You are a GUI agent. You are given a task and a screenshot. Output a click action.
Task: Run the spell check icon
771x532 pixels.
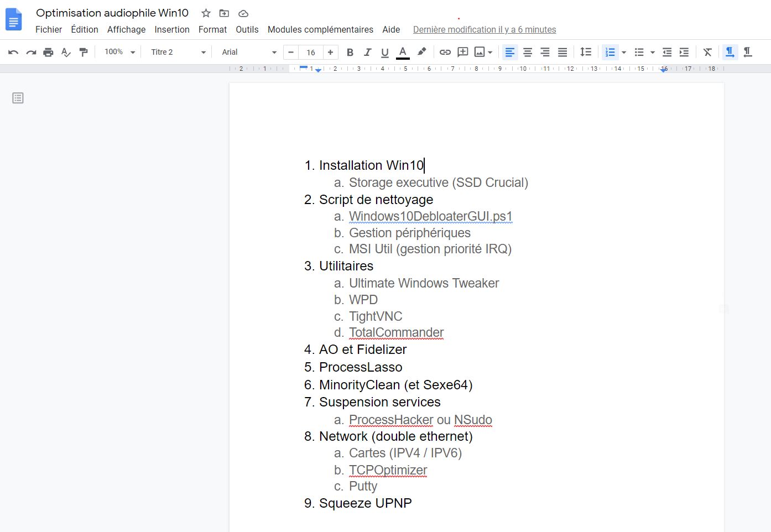[x=66, y=52]
